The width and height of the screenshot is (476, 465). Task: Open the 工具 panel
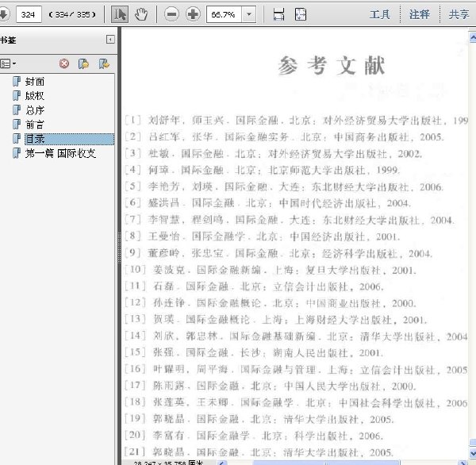click(380, 14)
